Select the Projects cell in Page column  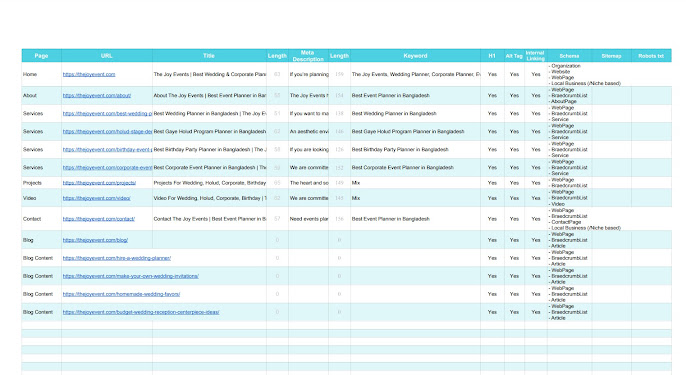pos(42,183)
